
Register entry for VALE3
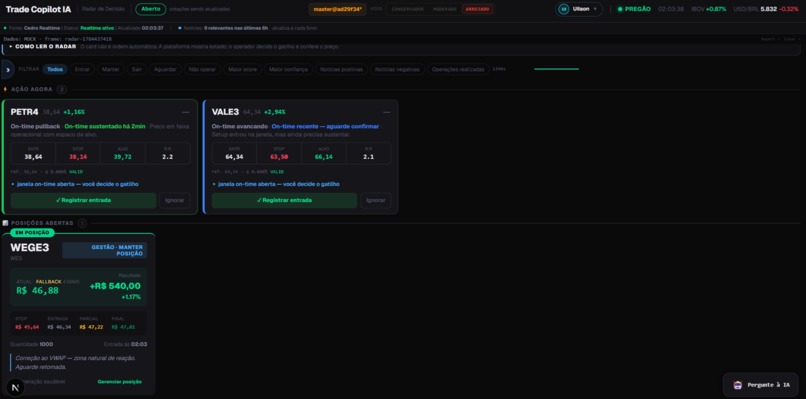pyautogui.click(x=284, y=201)
